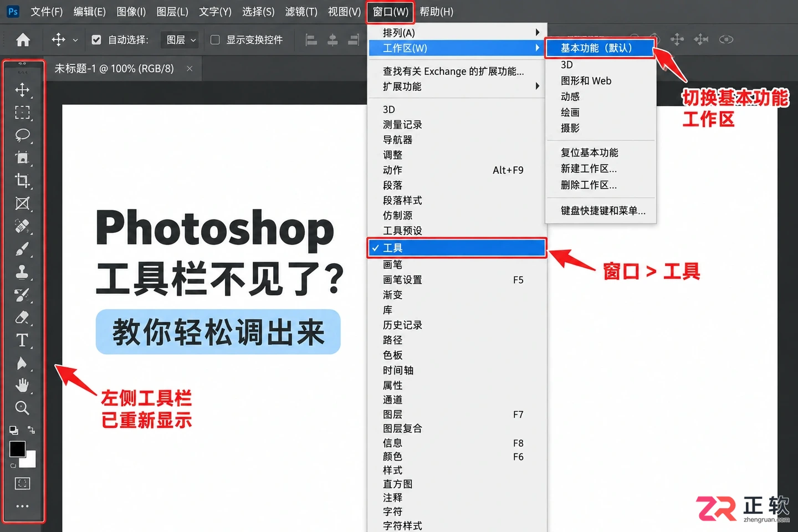
Task: Choose 摄影 workspace
Action: pyautogui.click(x=601, y=128)
